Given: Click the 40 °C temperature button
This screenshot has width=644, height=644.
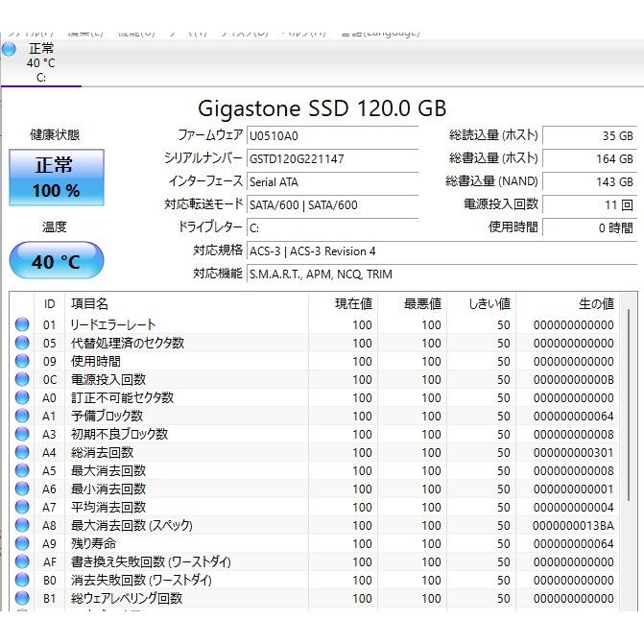Looking at the screenshot, I should [57, 261].
